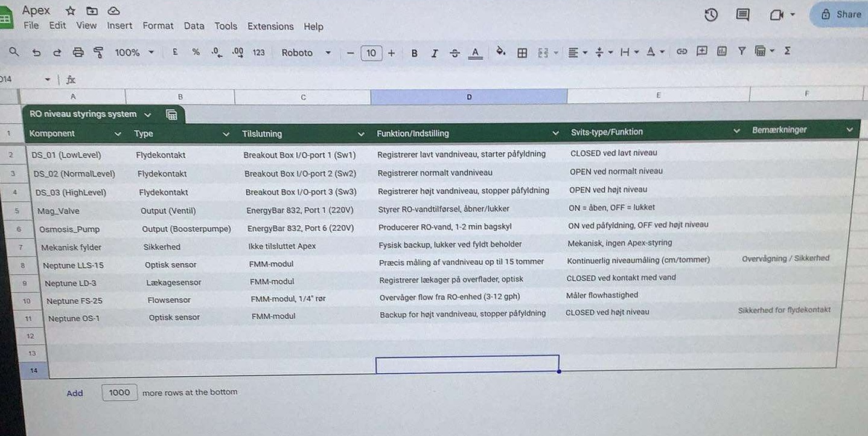Image resolution: width=868 pixels, height=436 pixels.
Task: Insert a chart using toolbar icon
Action: tap(721, 52)
